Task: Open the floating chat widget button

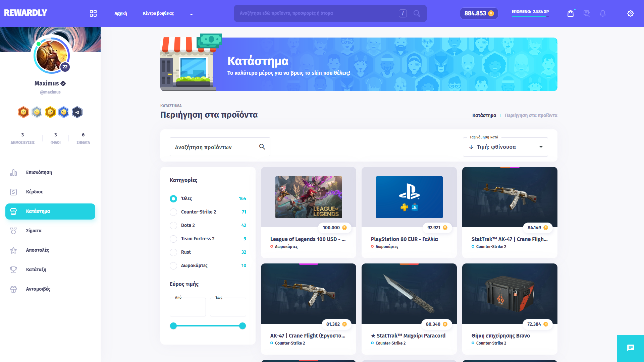Action: click(631, 348)
